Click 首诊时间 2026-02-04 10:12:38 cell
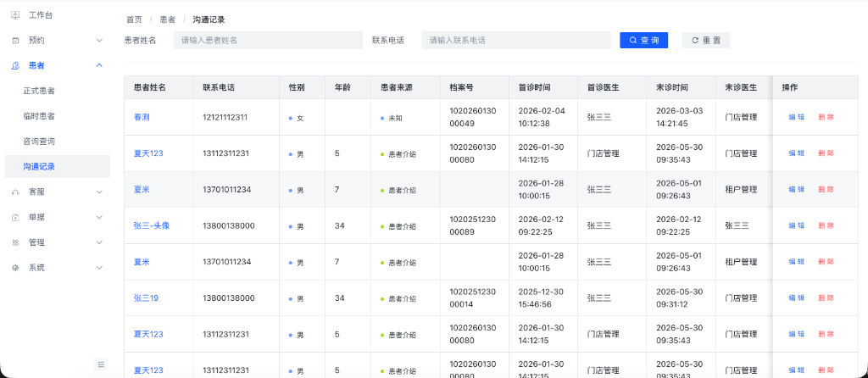Viewport: 868px width, 378px height. tap(542, 117)
